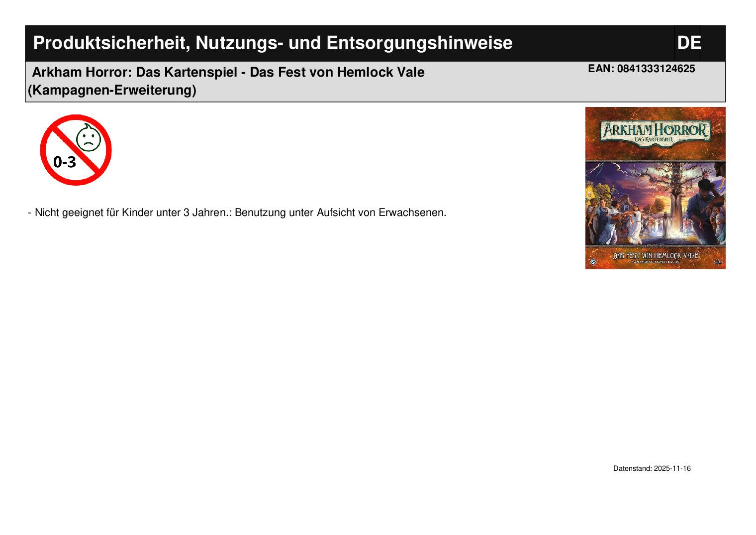The image size is (756, 535).
Task: Click the black "0-3" text inside warning symbol
Action: 65,162
